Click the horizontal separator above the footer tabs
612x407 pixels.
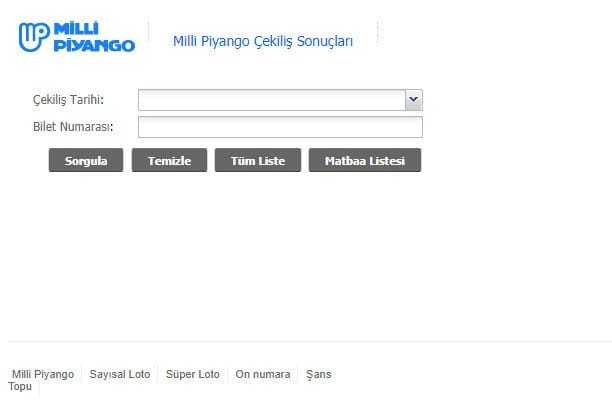pyautogui.click(x=306, y=342)
